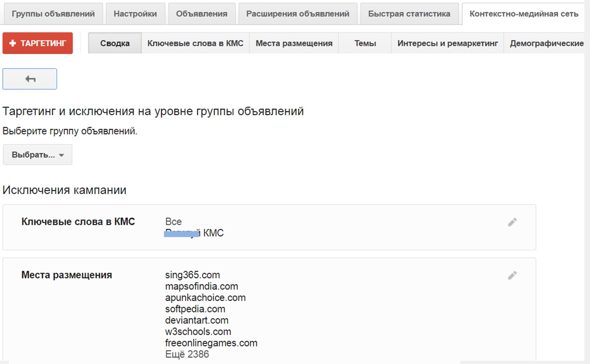Viewport: 590px width, 364px height.
Task: Click the deviantart.com excluded placement
Action: pos(197,320)
